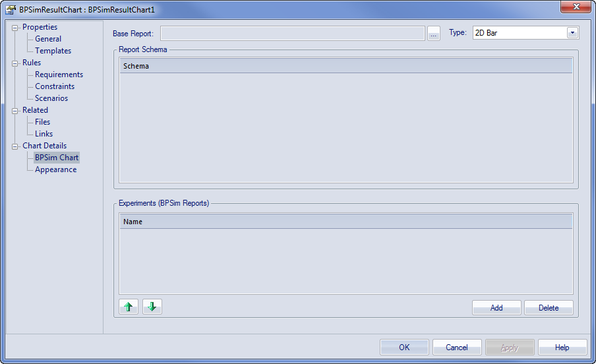Click the Base Report browse ellipsis button
This screenshot has height=364, width=596.
coord(433,34)
